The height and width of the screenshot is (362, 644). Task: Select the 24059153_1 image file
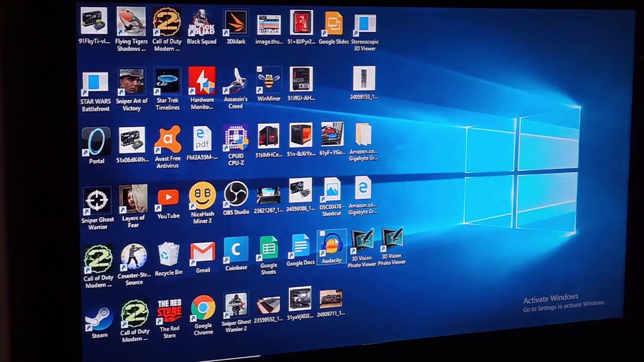click(364, 83)
